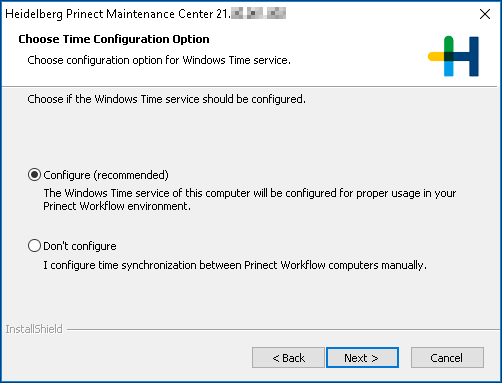Screen dimensions: 502x383
Task: Close the Maintenance Center dialog window
Action: coord(485,14)
